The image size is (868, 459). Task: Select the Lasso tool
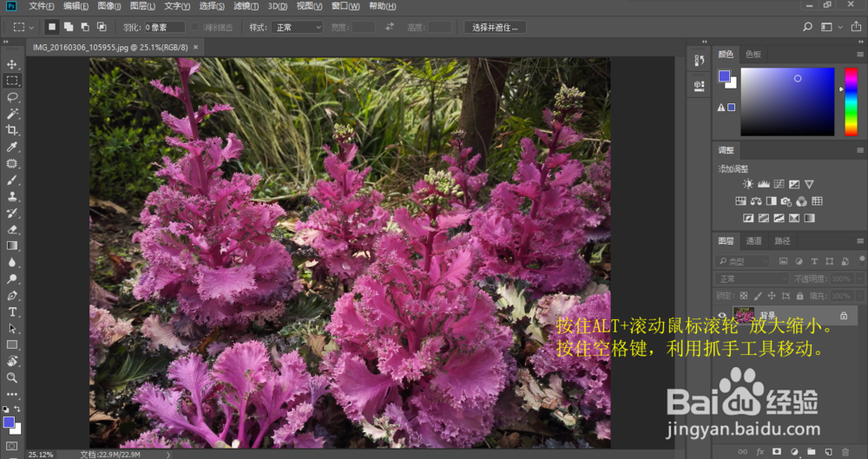[11, 97]
